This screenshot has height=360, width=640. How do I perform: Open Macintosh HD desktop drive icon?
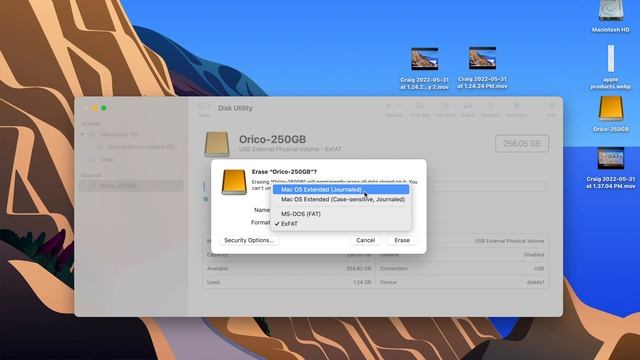tap(611, 11)
